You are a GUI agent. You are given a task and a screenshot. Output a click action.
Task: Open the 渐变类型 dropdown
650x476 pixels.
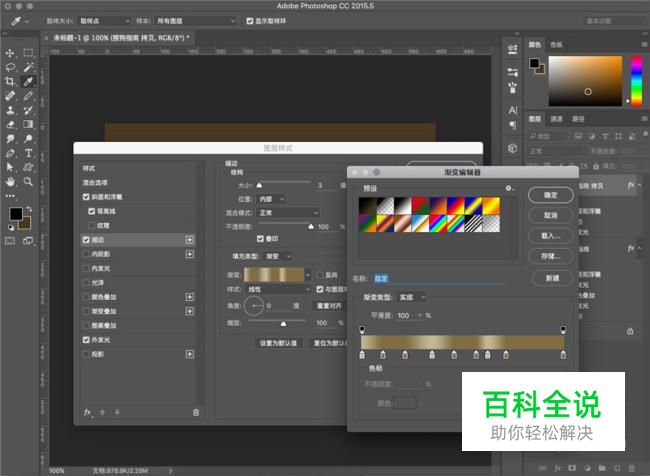tap(413, 297)
